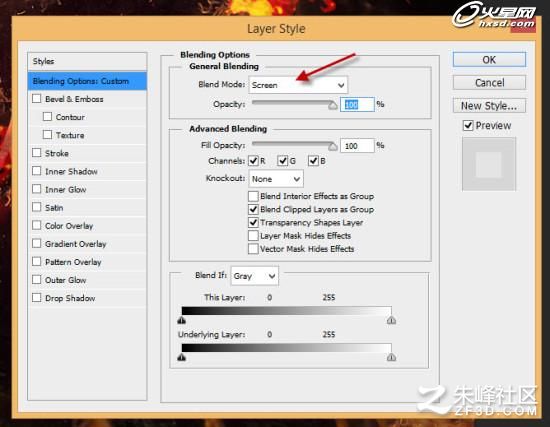550x427 pixels.
Task: Enable the Bevel & Emboss checkbox
Action: point(36,99)
